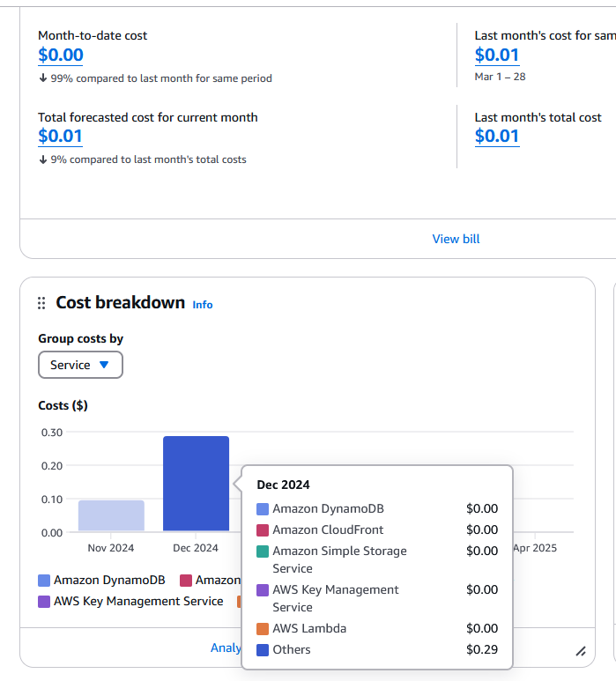616x681 pixels.
Task: Click down arrow icon beside 99% comparison
Action: tap(43, 78)
